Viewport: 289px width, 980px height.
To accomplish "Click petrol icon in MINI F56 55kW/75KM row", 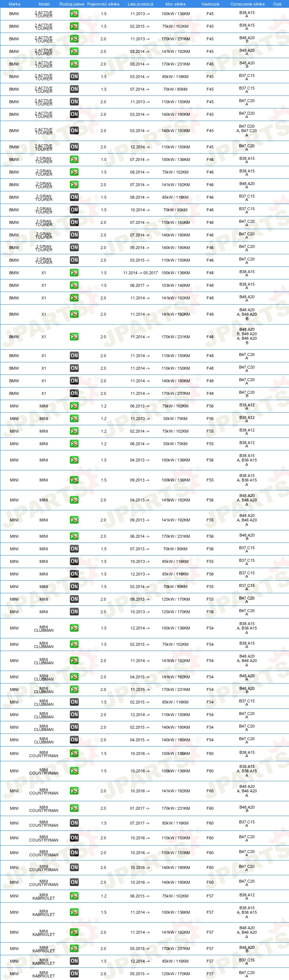I will coord(74,419).
